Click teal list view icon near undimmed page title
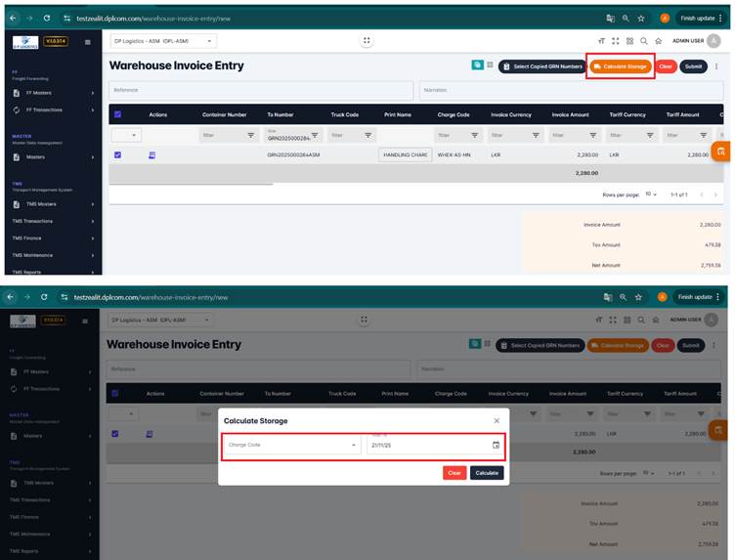735x560 pixels. pyautogui.click(x=477, y=65)
